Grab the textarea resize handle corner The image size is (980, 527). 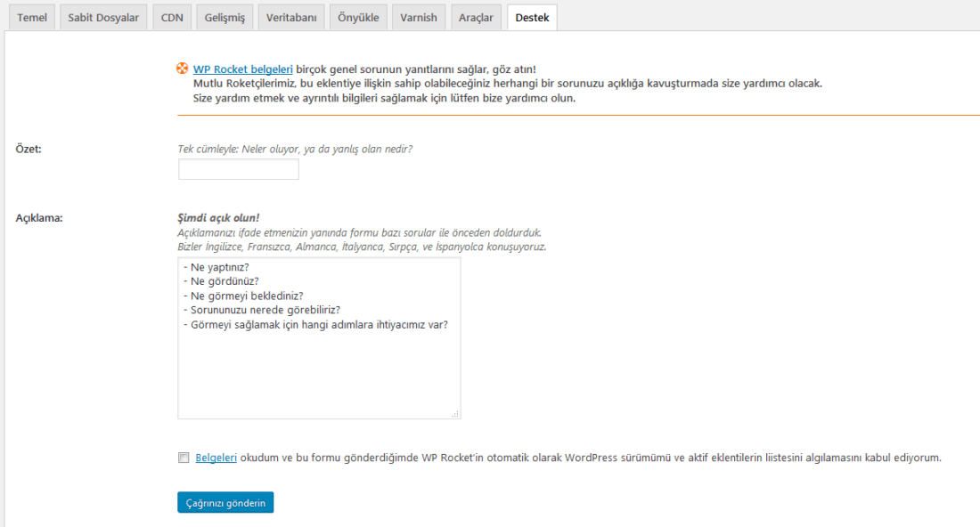(x=455, y=414)
